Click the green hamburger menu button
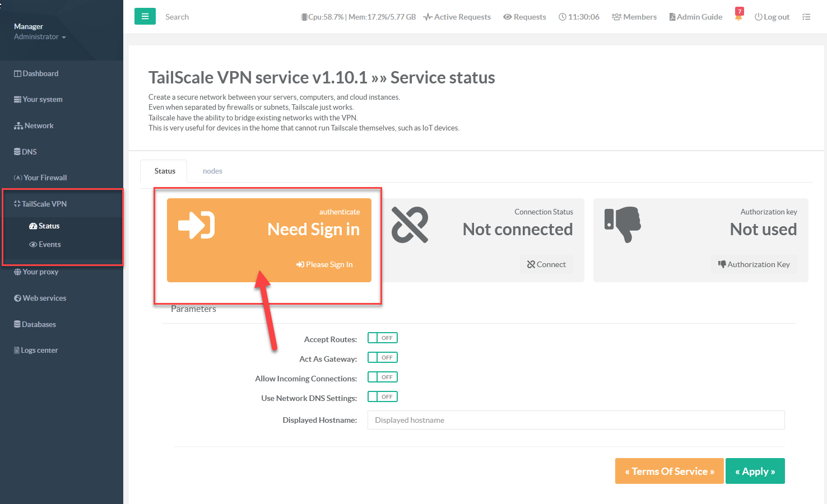 [145, 16]
